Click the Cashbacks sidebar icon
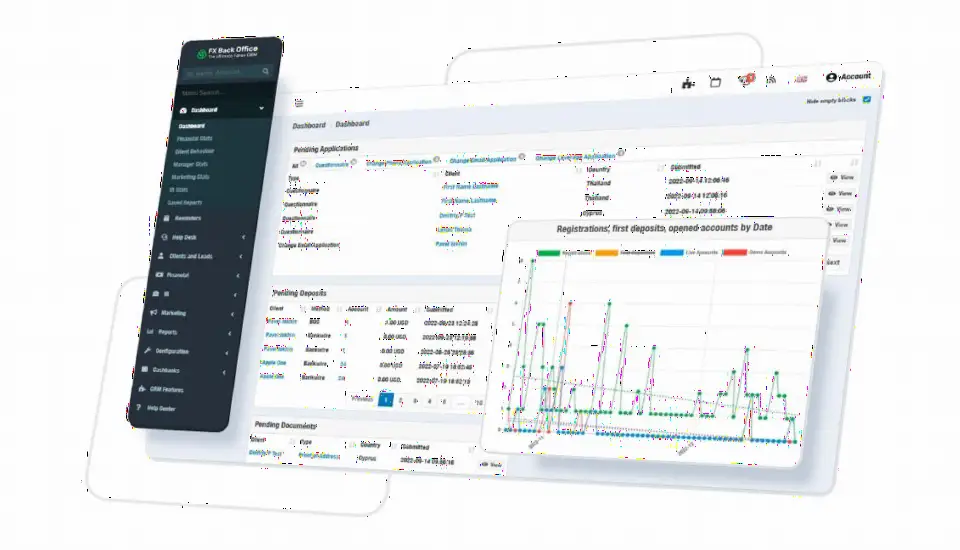960x550 pixels. point(144,369)
